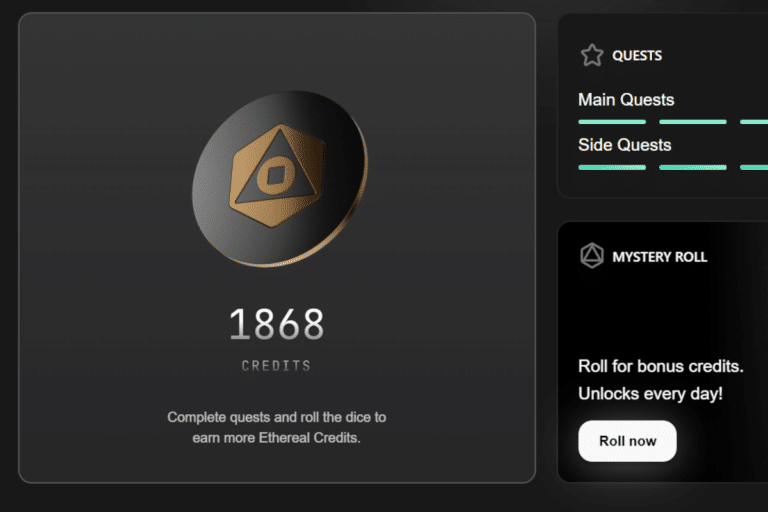Click the star icon beside Quests

click(x=592, y=55)
